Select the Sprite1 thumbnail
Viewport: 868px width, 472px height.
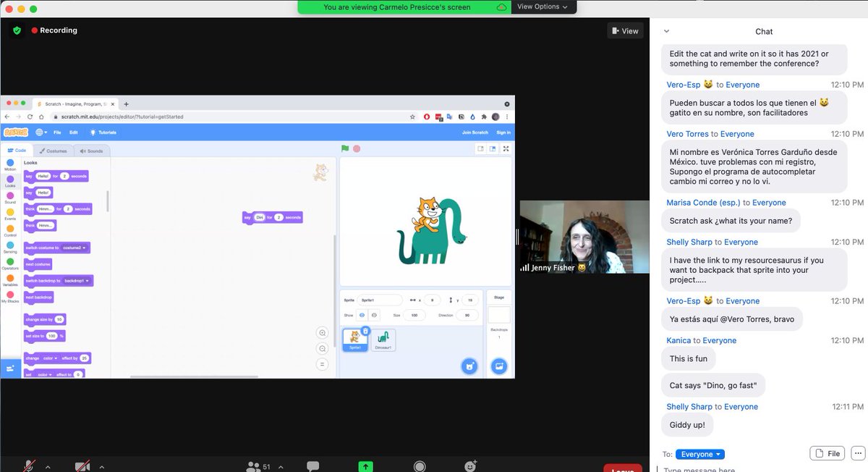tap(354, 340)
